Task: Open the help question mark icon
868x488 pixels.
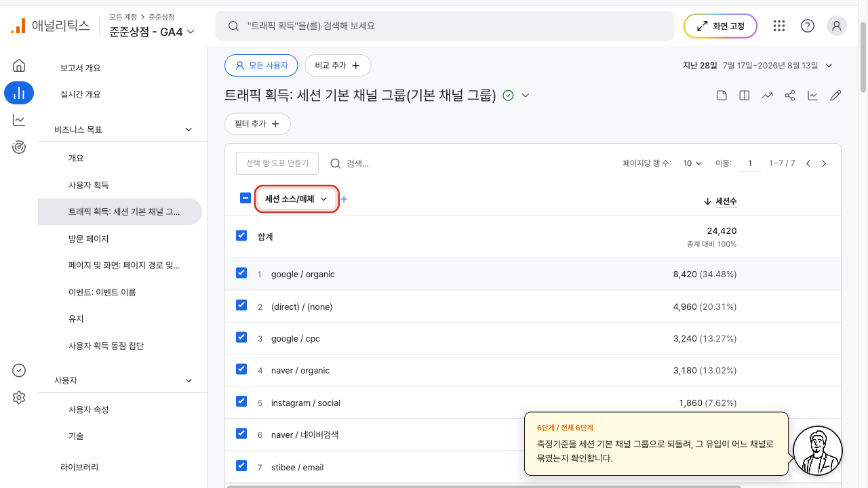Action: click(808, 26)
